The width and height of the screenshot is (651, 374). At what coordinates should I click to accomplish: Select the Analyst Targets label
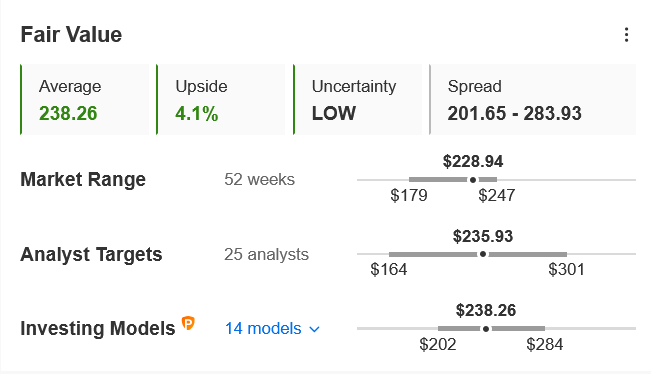[x=91, y=254]
